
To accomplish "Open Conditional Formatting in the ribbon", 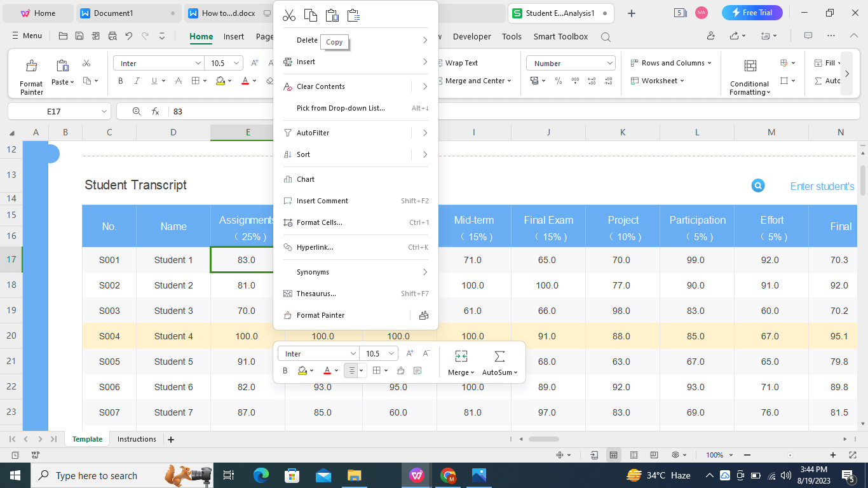I will pyautogui.click(x=749, y=73).
